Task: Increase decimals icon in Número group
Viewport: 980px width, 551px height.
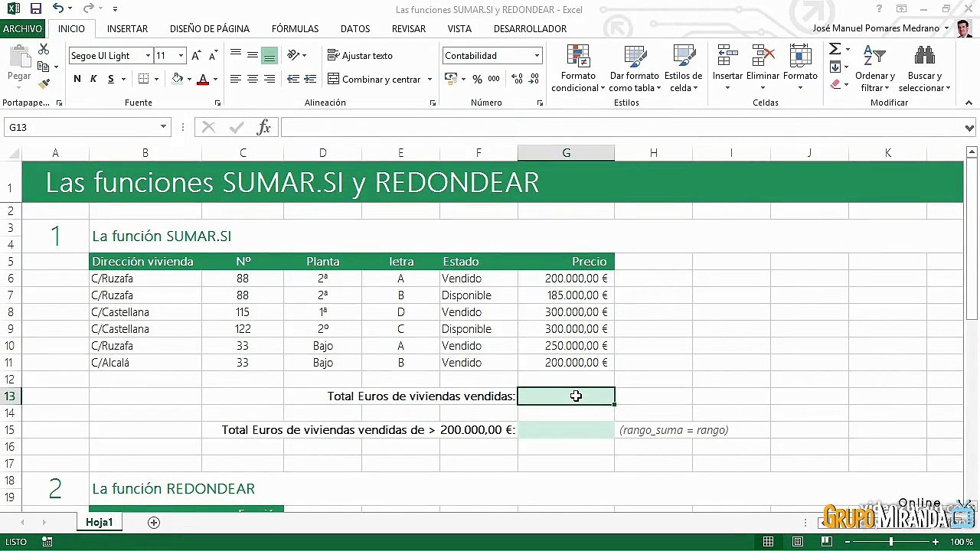Action: point(517,79)
